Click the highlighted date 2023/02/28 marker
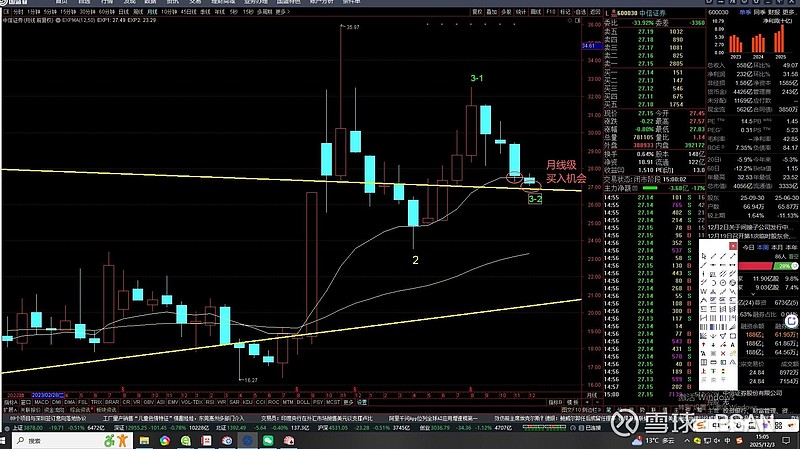 point(48,395)
